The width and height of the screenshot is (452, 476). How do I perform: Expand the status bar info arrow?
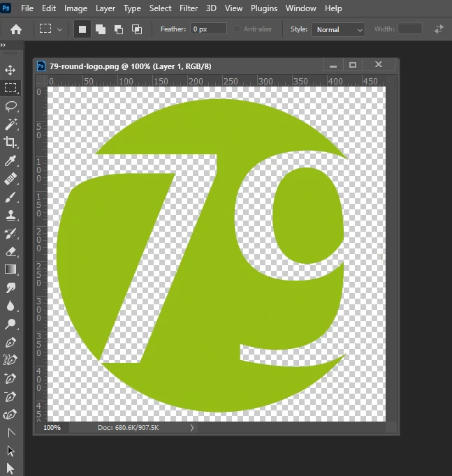pos(192,427)
